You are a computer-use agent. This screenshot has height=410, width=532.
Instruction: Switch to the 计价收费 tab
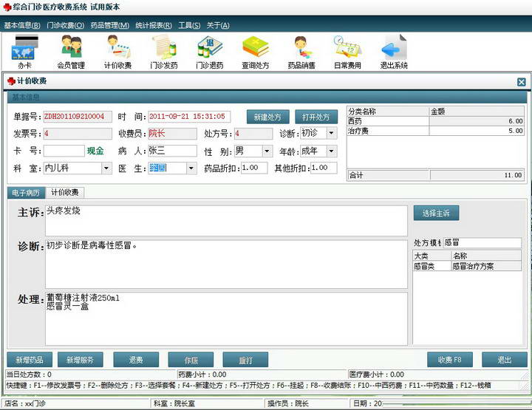(65, 192)
